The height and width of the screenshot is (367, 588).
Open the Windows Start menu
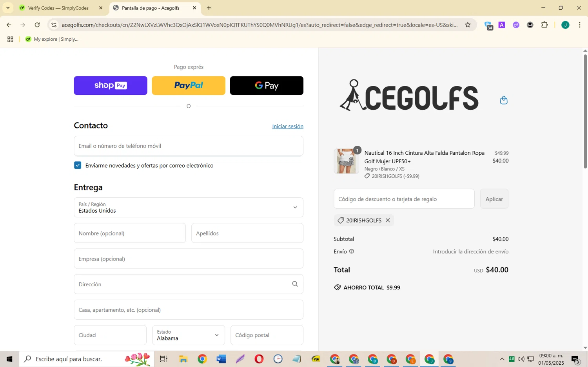coord(9,359)
